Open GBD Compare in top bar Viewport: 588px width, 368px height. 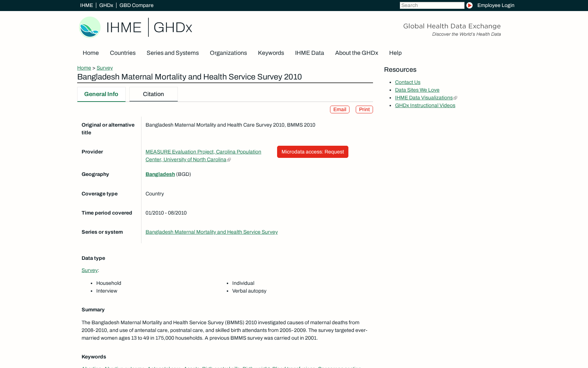(x=136, y=5)
